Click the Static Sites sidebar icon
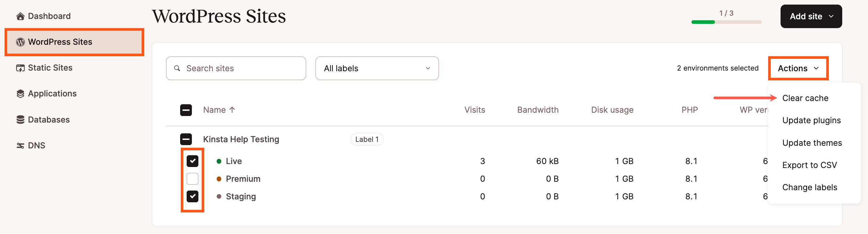This screenshot has width=868, height=234. pyautogui.click(x=21, y=68)
